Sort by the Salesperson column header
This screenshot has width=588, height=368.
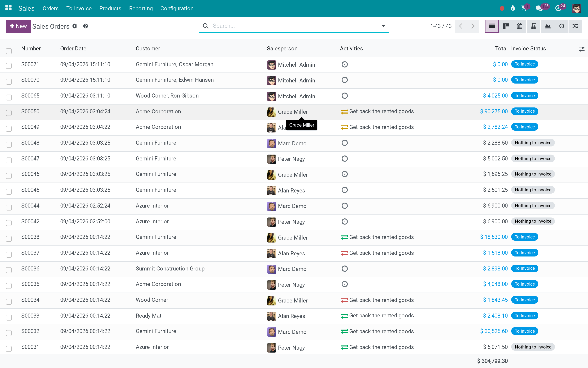pyautogui.click(x=282, y=48)
